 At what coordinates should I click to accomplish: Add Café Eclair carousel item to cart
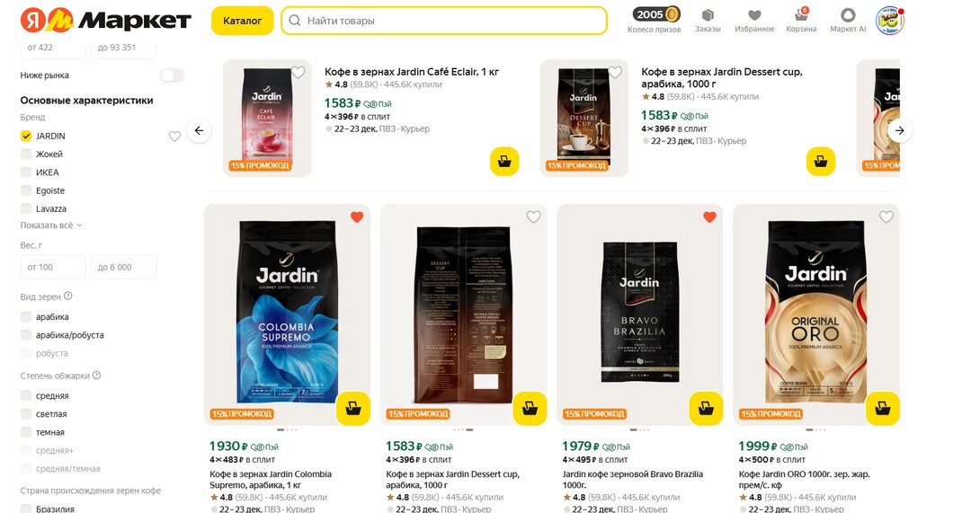tap(504, 162)
